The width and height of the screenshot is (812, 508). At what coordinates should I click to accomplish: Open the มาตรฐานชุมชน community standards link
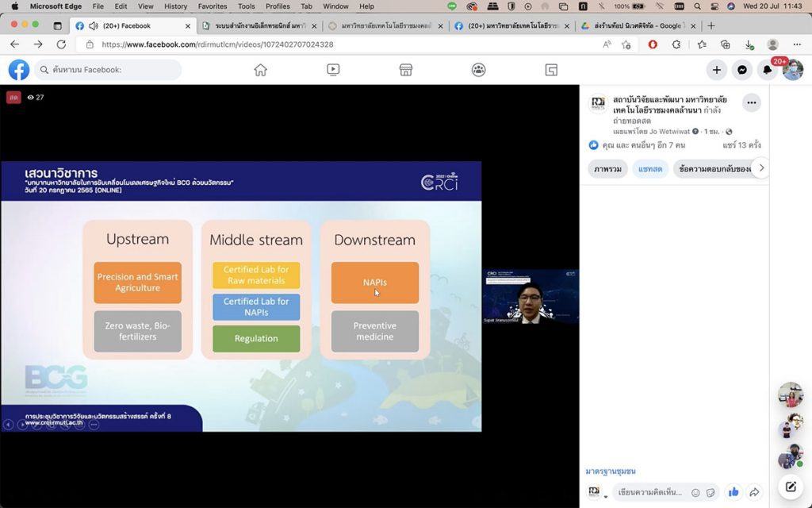click(611, 471)
